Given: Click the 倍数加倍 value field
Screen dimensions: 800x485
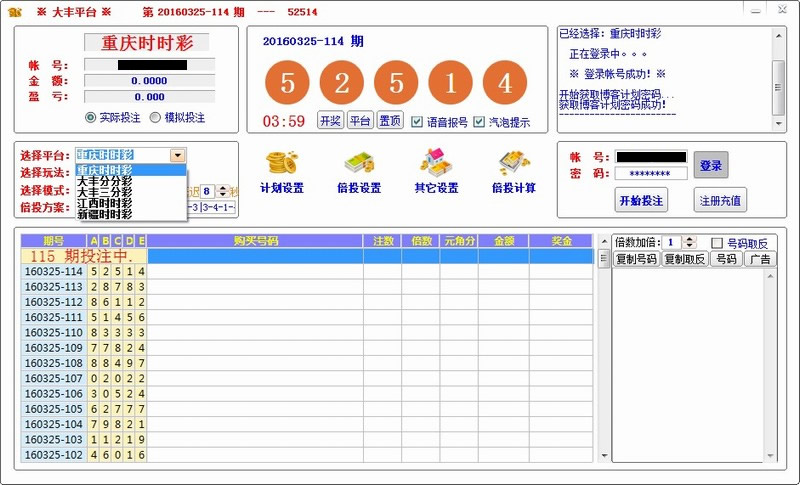Looking at the screenshot, I should (672, 243).
